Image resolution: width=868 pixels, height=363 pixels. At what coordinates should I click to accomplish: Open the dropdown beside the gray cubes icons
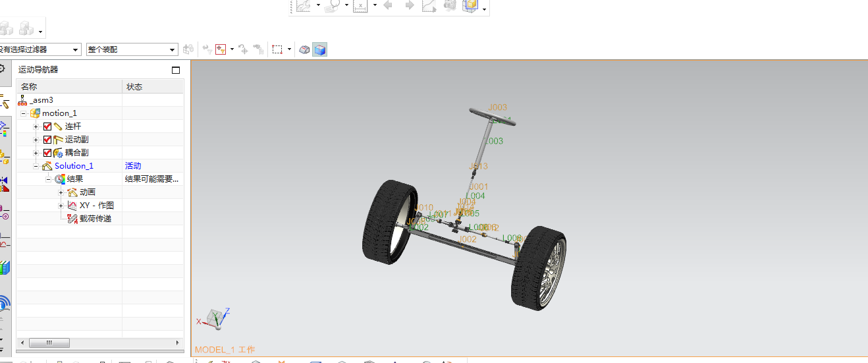(x=41, y=32)
